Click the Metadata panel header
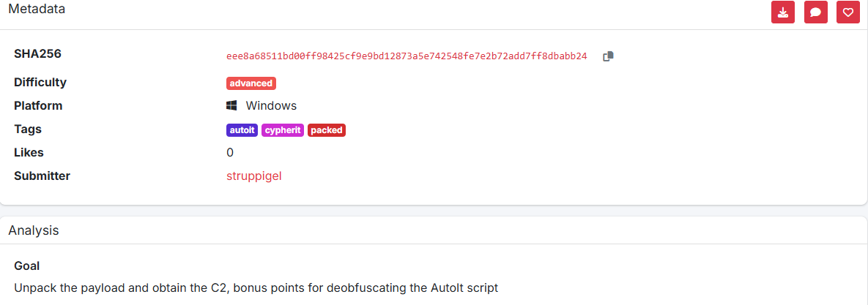 (37, 10)
